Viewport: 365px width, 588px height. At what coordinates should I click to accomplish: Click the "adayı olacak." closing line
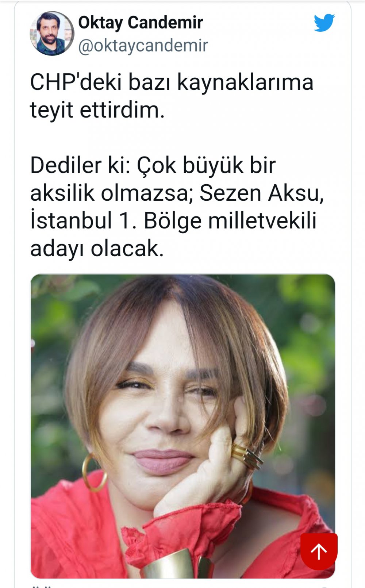97,249
